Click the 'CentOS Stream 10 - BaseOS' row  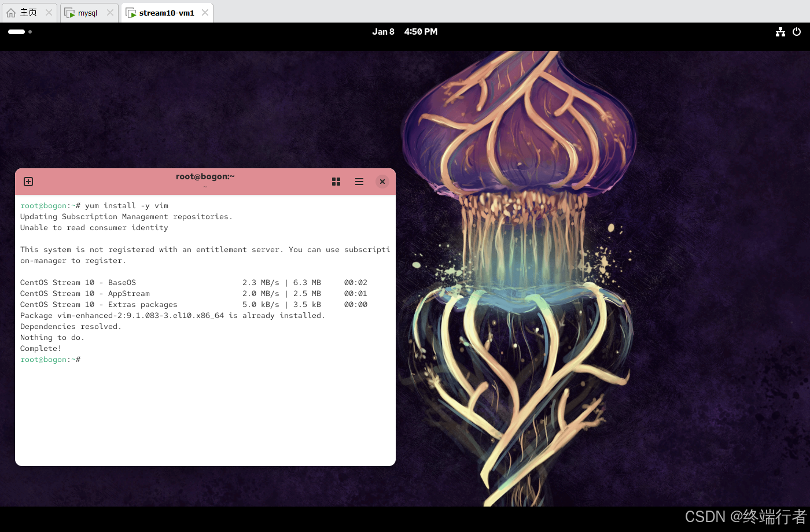click(194, 283)
